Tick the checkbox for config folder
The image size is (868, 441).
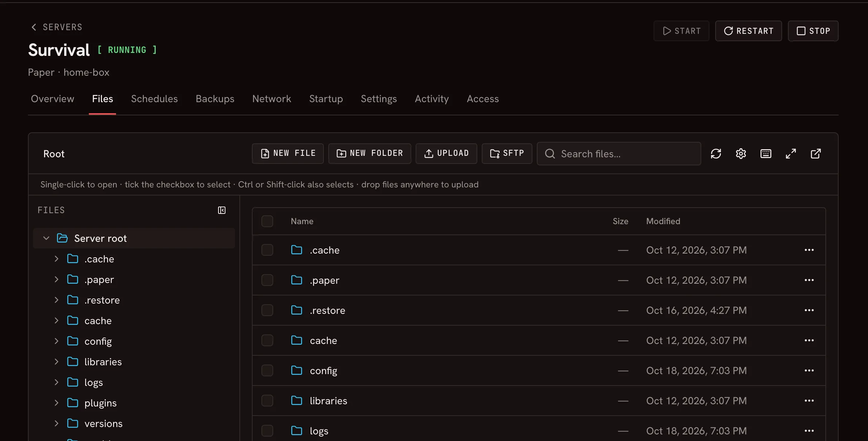[267, 370]
